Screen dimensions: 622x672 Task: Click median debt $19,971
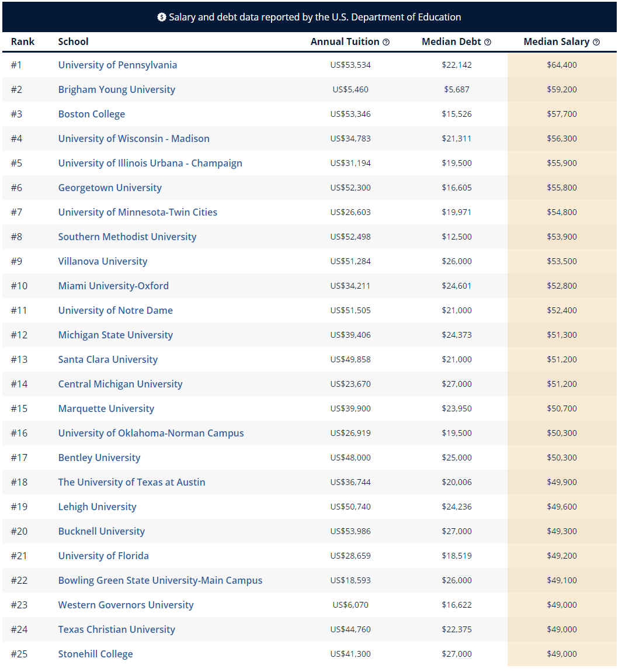[x=457, y=212]
